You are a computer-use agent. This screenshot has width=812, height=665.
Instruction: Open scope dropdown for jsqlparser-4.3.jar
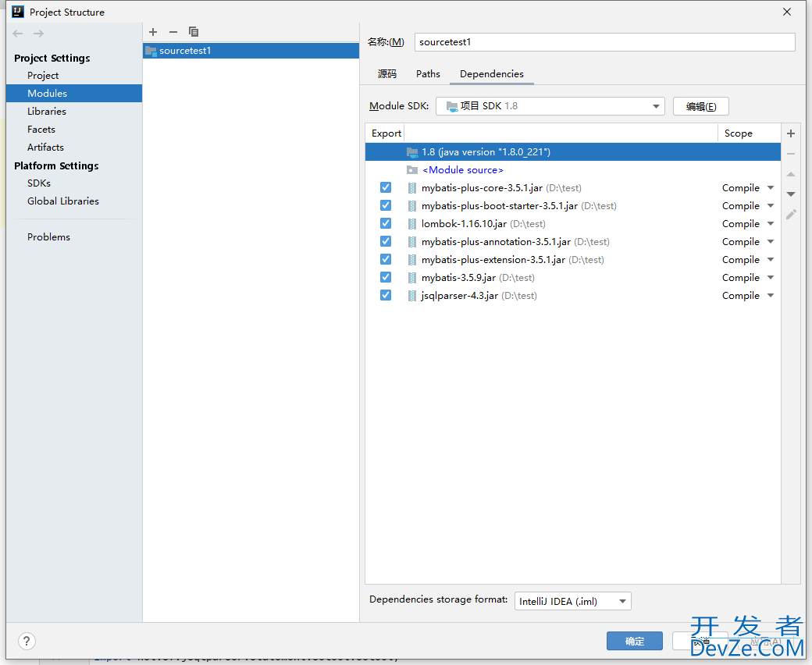771,296
